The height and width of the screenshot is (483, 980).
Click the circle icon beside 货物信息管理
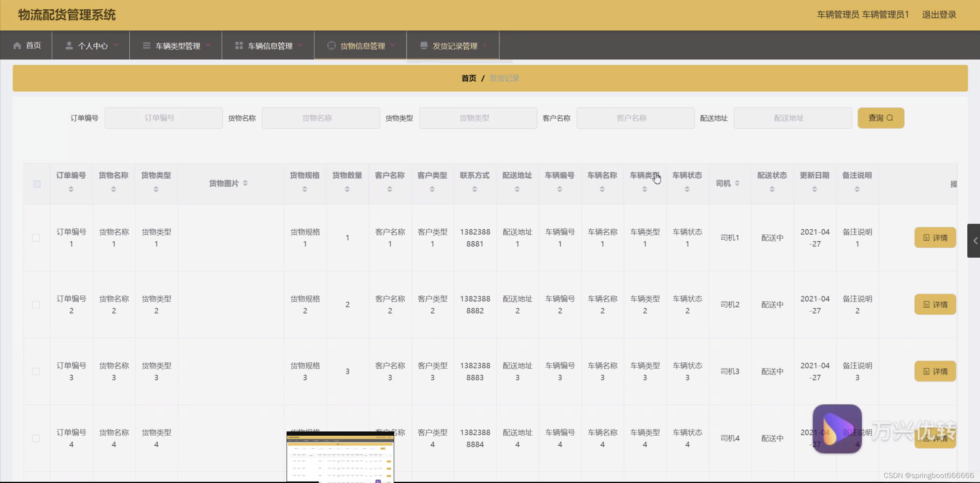tap(331, 46)
